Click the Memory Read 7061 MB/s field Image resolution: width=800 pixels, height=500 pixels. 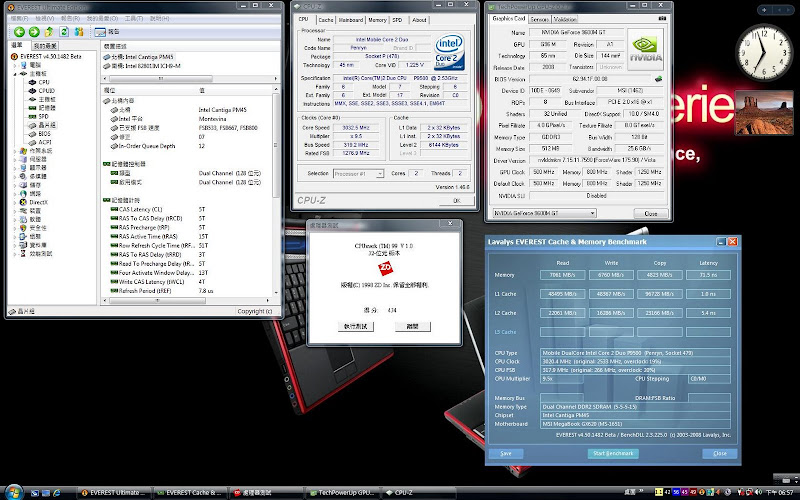(562, 275)
